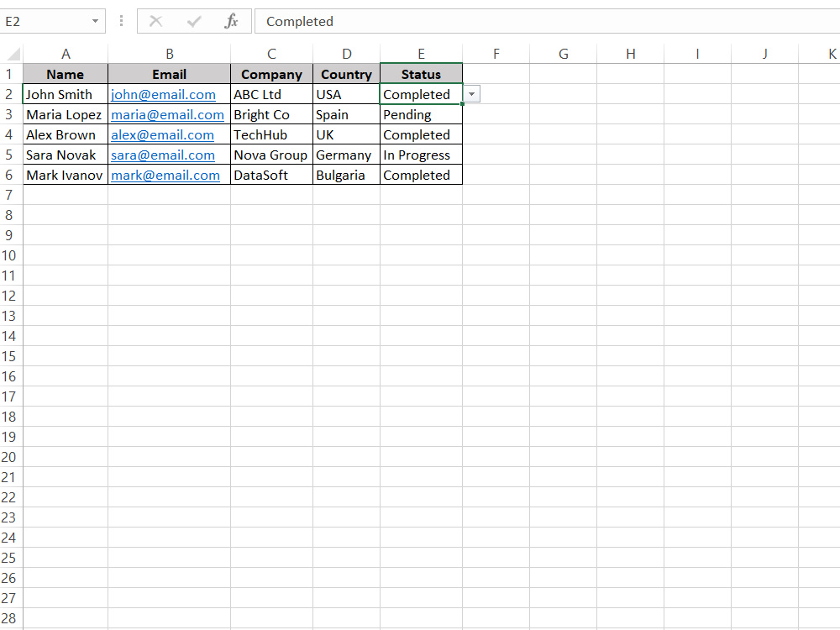Click the formula bar's three-dot resize handle
The height and width of the screenshot is (630, 840).
pos(122,21)
